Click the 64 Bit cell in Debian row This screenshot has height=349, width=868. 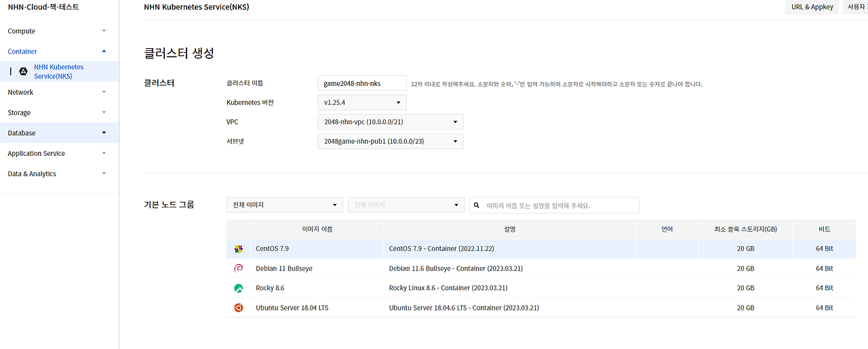coord(824,268)
